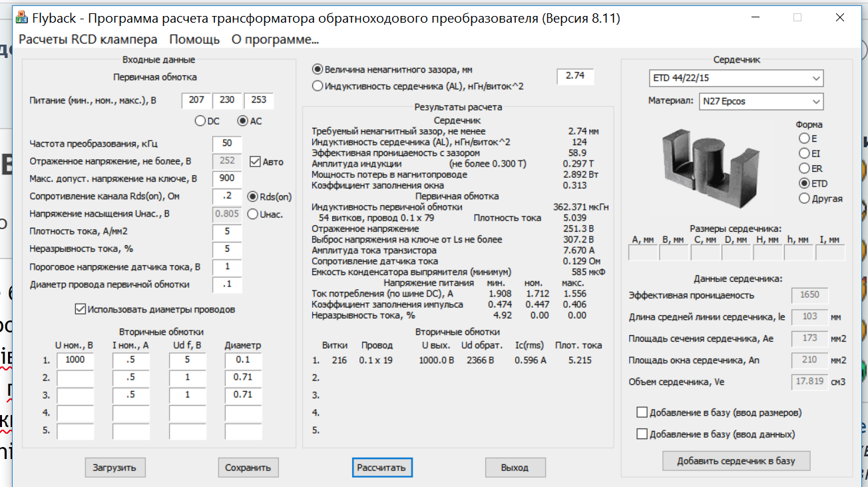Choose the ER core shape
The image size is (868, 487).
(x=804, y=169)
